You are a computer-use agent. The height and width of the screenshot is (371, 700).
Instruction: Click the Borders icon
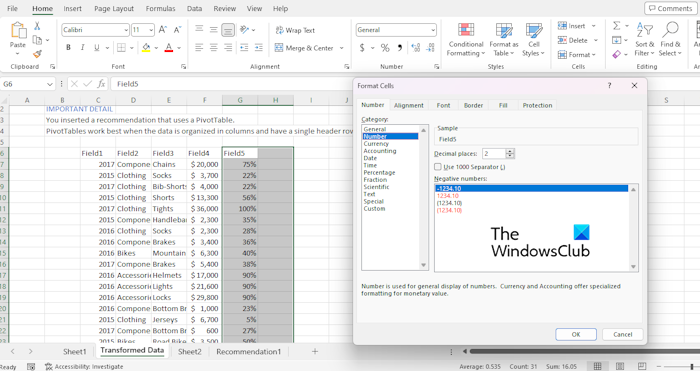pos(121,47)
